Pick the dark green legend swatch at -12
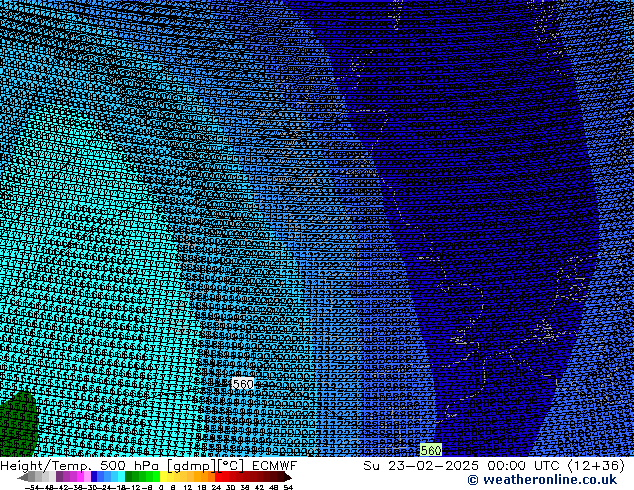This screenshot has width=634, height=490. pos(129,477)
